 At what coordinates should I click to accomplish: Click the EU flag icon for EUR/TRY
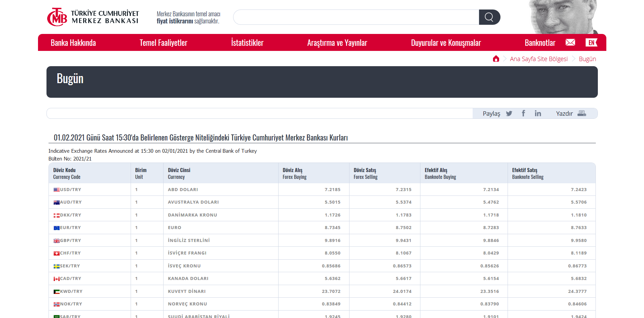pyautogui.click(x=57, y=228)
